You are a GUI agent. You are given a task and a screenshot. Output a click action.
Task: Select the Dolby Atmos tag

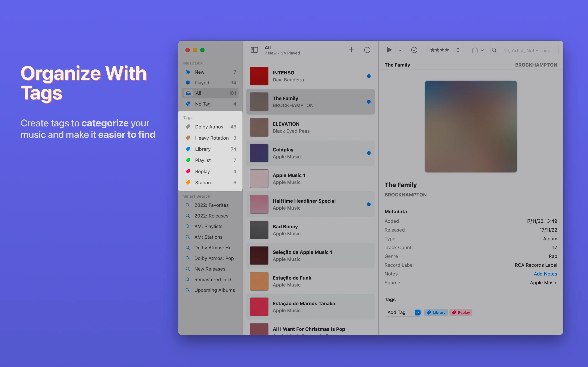[x=209, y=127]
